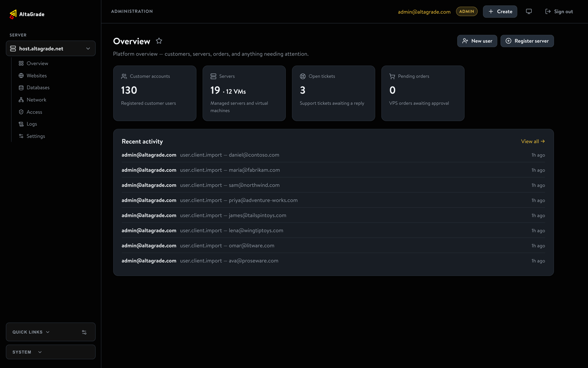This screenshot has width=588, height=368.
Task: Click the circled plus icon in Register server
Action: pos(508,41)
